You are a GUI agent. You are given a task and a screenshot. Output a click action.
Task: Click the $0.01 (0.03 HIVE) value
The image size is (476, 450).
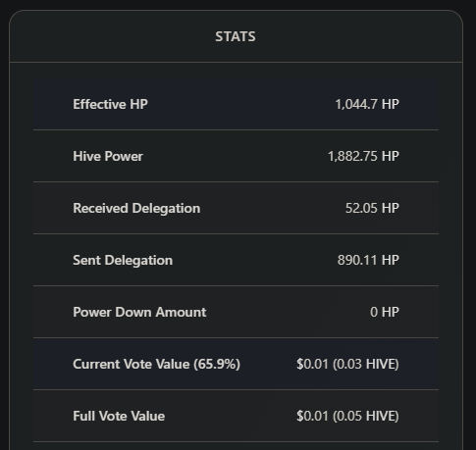pos(347,364)
